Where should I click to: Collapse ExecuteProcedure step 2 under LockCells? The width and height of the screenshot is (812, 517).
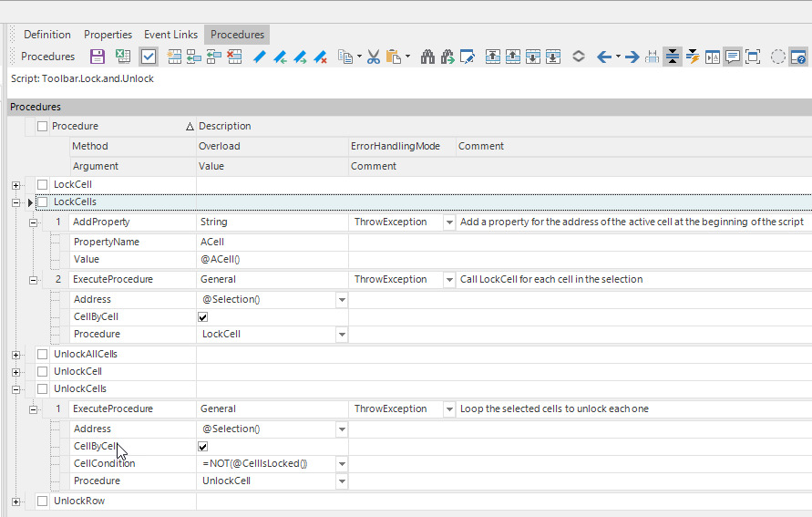click(x=33, y=280)
